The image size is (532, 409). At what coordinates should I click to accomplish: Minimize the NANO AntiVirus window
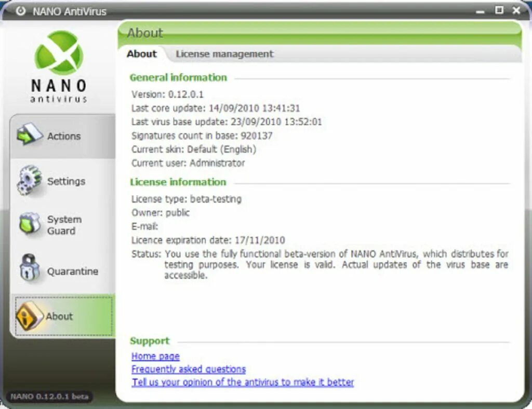[x=480, y=12]
